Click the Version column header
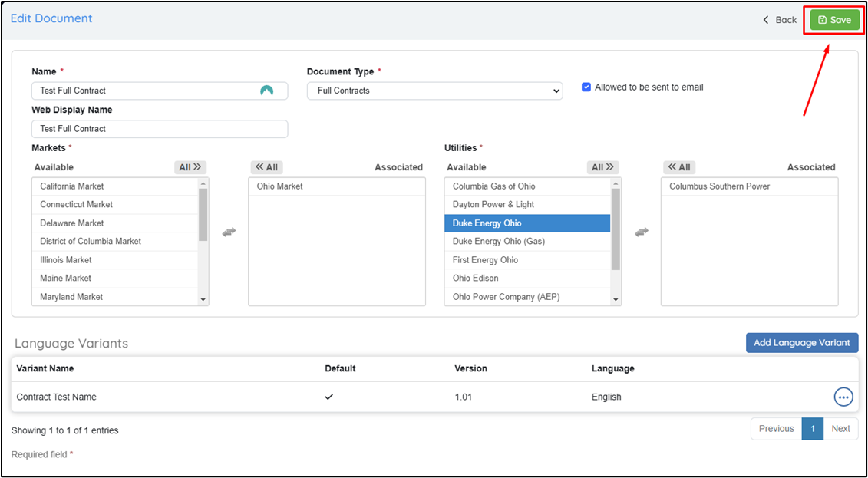The width and height of the screenshot is (868, 478). pos(470,368)
